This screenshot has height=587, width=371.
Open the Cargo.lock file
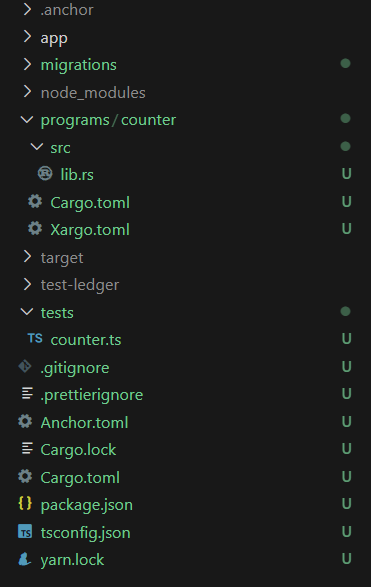pyautogui.click(x=78, y=450)
